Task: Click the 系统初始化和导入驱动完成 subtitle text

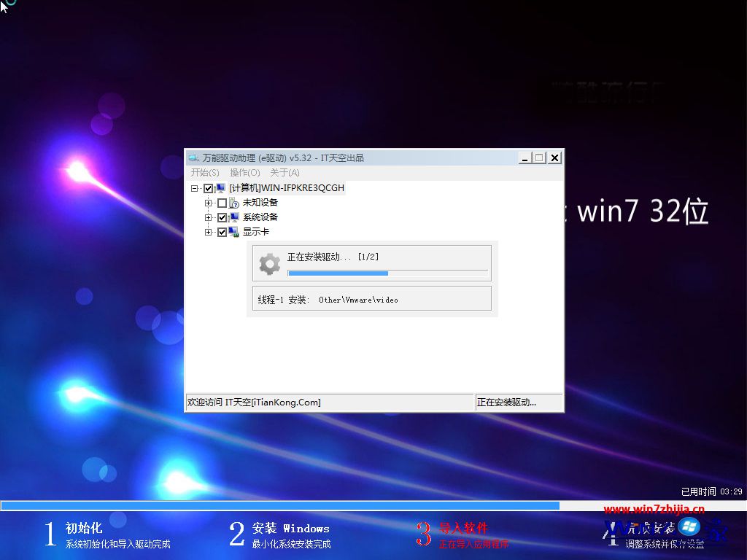Action: 117,544
